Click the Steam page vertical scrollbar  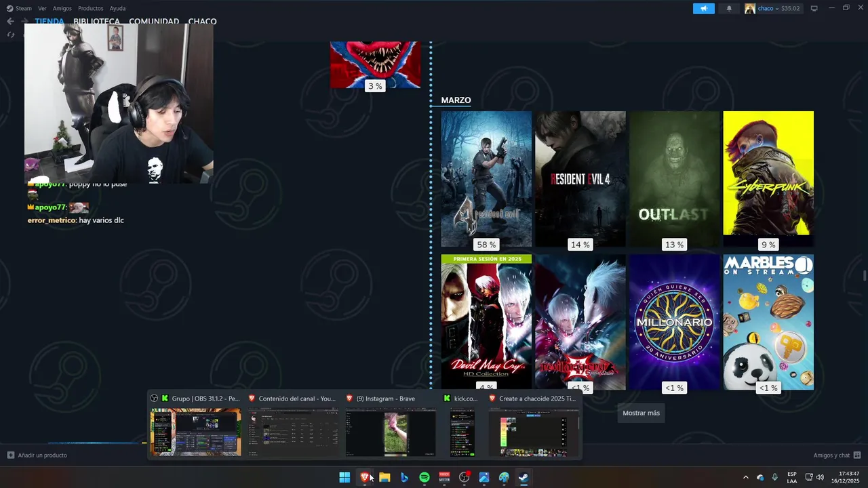864,277
